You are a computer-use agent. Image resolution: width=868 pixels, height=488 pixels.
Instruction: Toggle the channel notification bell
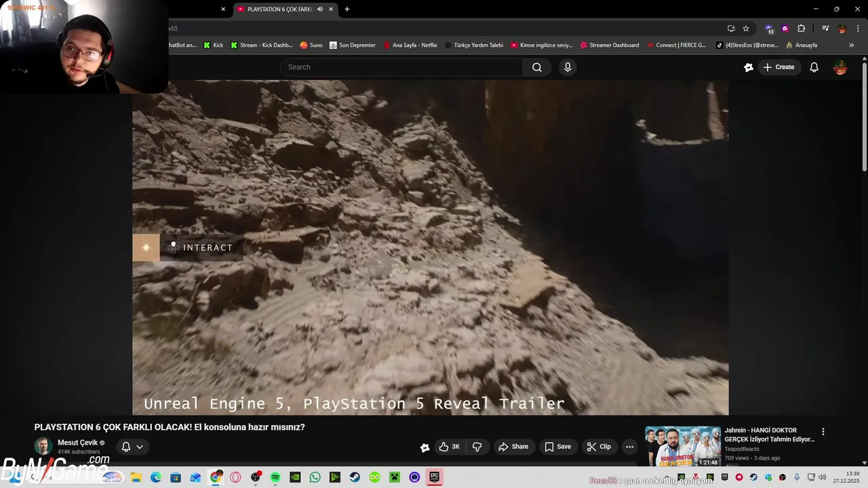point(126,447)
